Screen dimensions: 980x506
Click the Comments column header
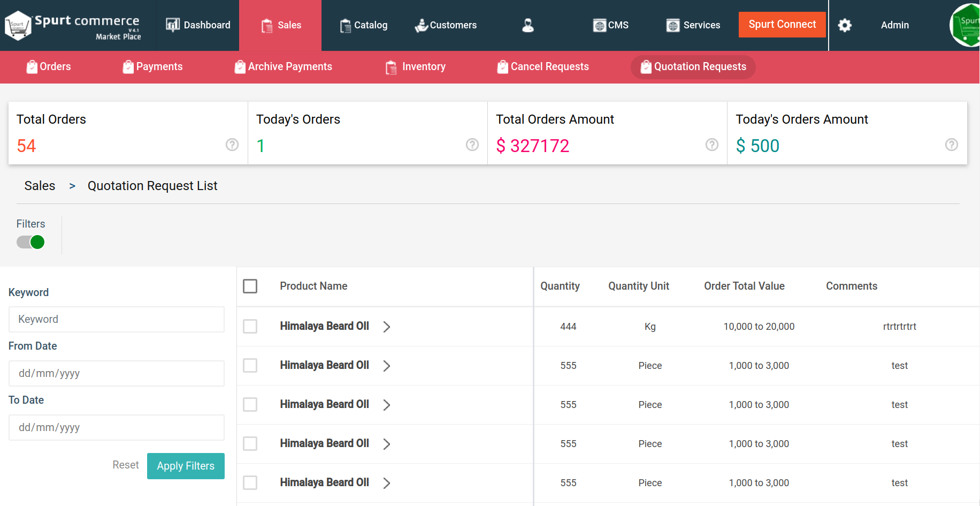[852, 286]
